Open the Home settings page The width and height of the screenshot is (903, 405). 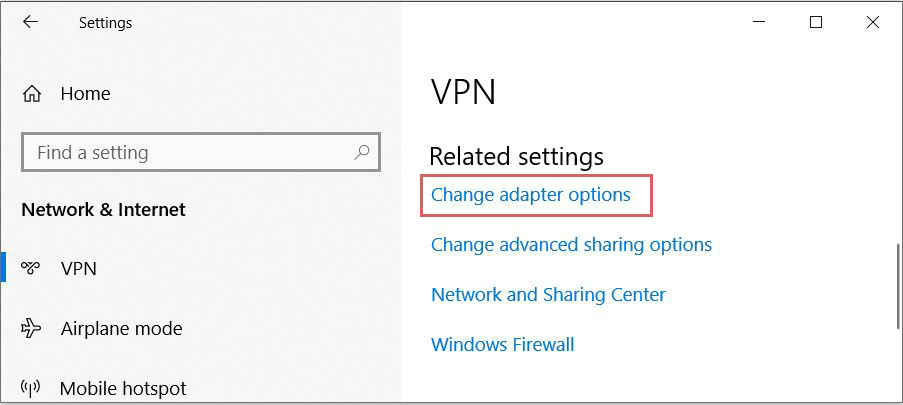coord(85,93)
